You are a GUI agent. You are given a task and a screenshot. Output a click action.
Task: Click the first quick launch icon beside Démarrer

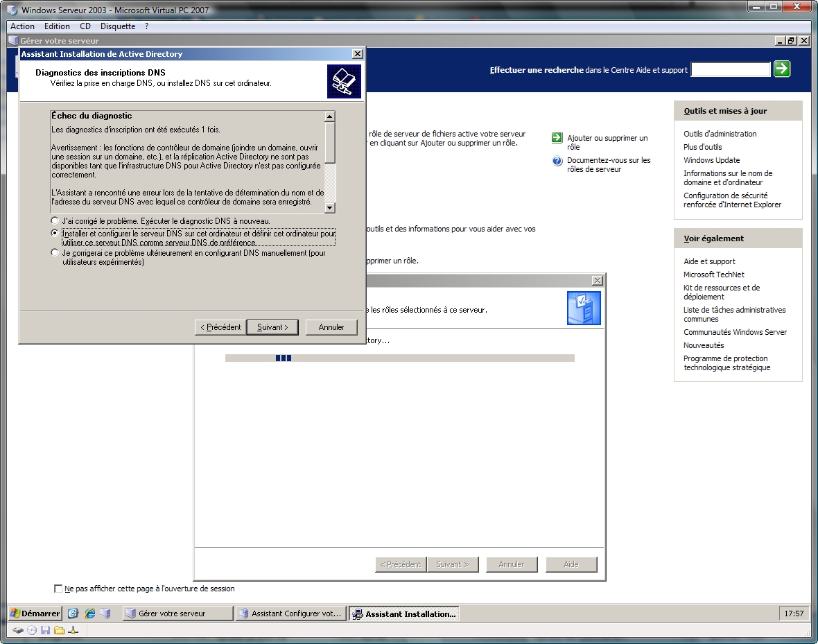pyautogui.click(x=73, y=613)
